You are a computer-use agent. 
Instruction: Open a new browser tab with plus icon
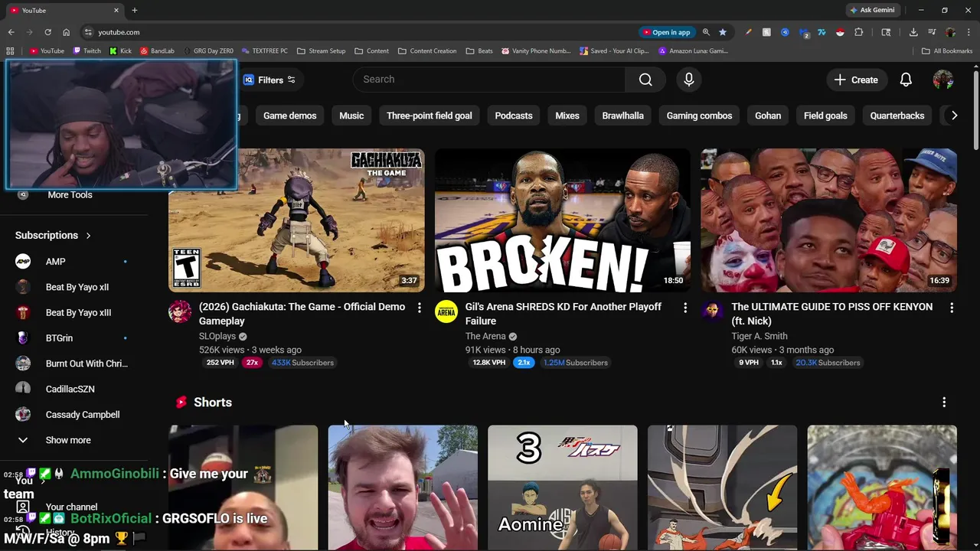coord(135,10)
